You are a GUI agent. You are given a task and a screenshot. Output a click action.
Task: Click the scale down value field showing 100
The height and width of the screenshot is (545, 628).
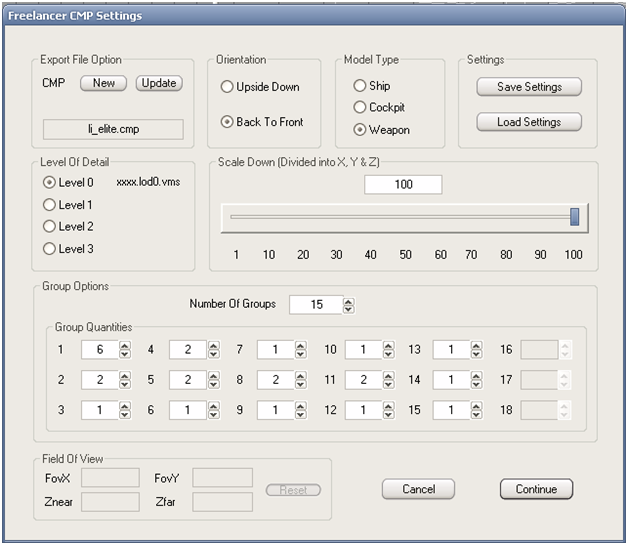pyautogui.click(x=403, y=185)
